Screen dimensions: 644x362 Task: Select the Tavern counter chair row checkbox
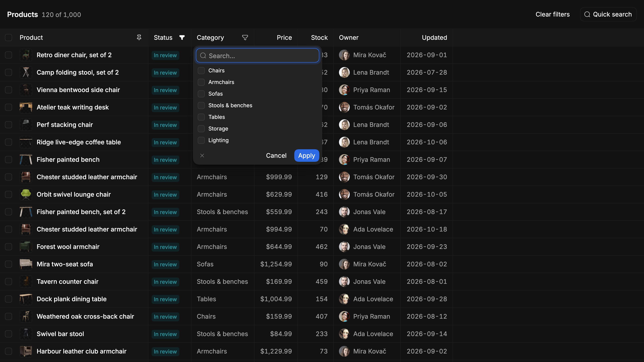[x=8, y=282]
